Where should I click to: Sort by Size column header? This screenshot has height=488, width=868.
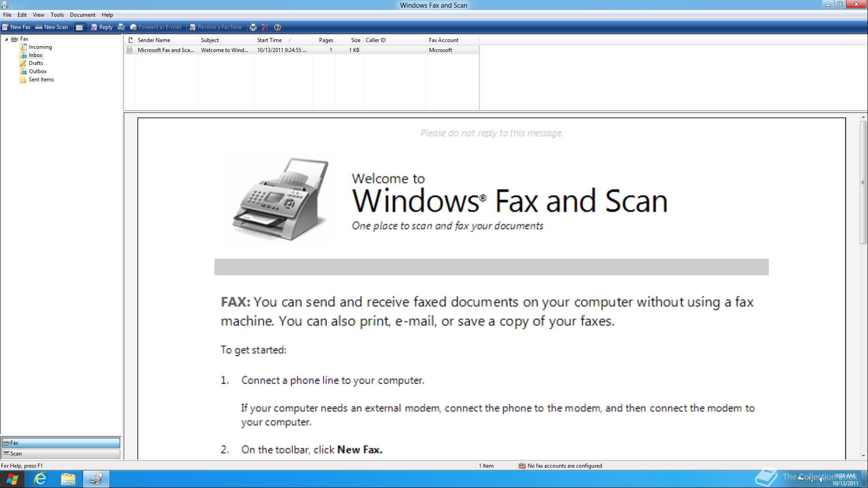pos(349,40)
